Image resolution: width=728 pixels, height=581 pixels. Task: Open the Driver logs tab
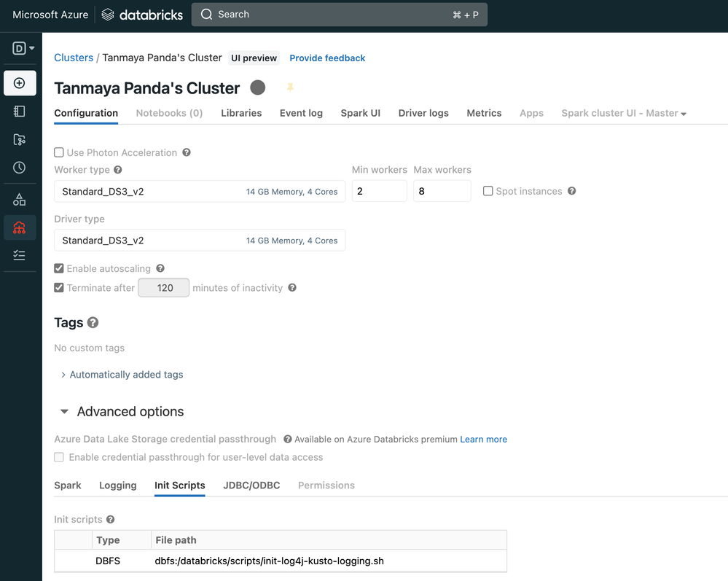(x=423, y=113)
